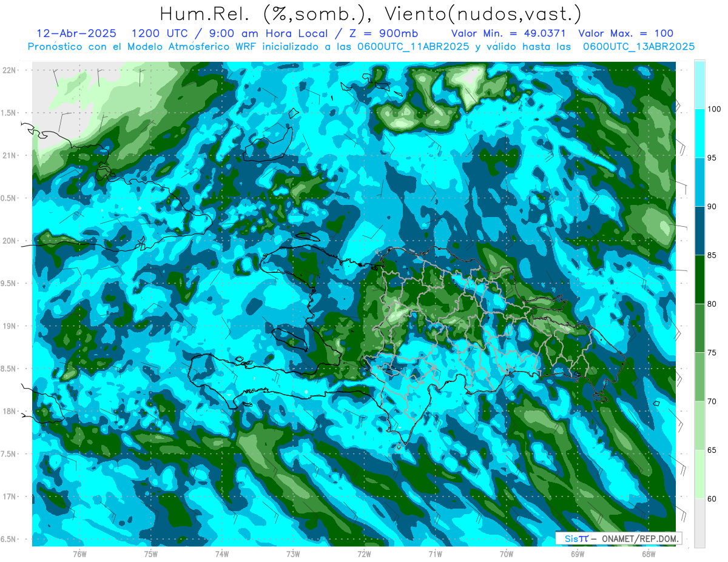This screenshot has width=728, height=562.
Task: Click the '9.5N' latitude axis label
Action: 9,283
